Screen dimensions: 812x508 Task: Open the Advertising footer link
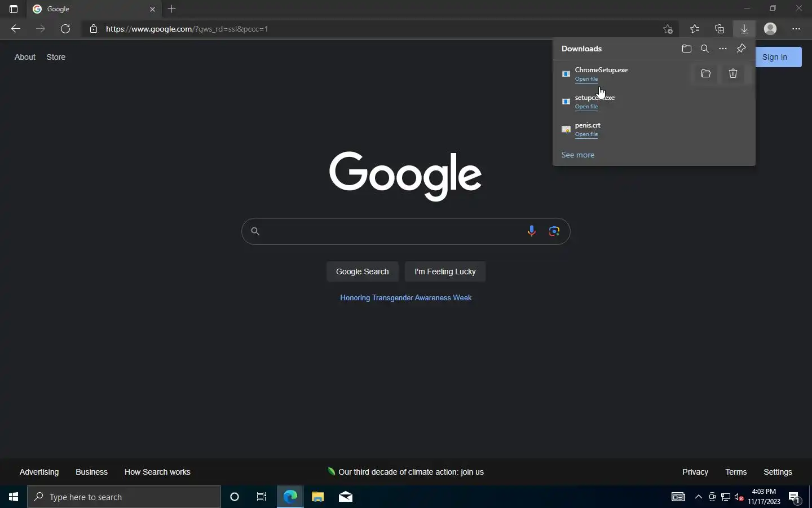coord(39,472)
